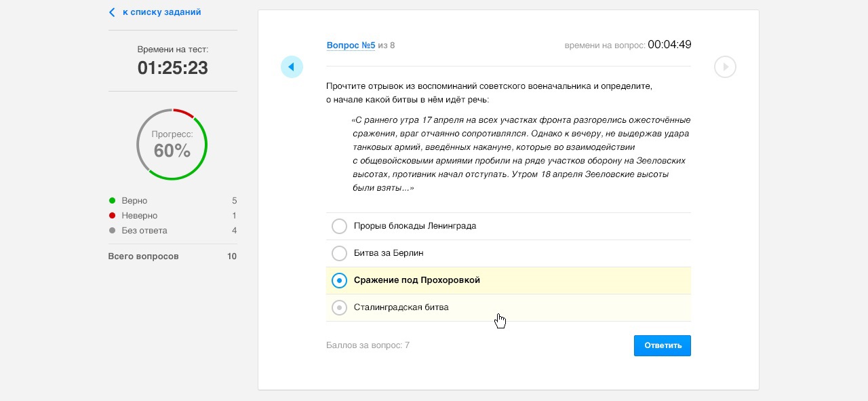Click the 'Битва за Берлин' answer text
The width and height of the screenshot is (868, 401).
[x=389, y=253]
